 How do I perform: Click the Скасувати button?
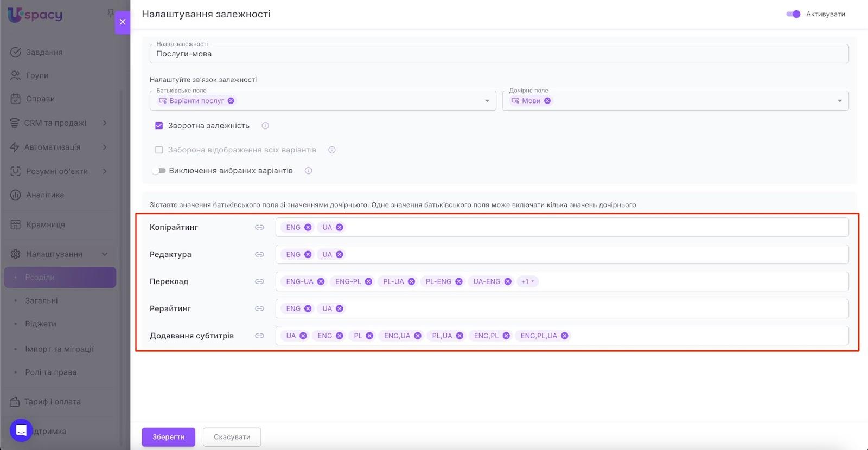pyautogui.click(x=232, y=437)
